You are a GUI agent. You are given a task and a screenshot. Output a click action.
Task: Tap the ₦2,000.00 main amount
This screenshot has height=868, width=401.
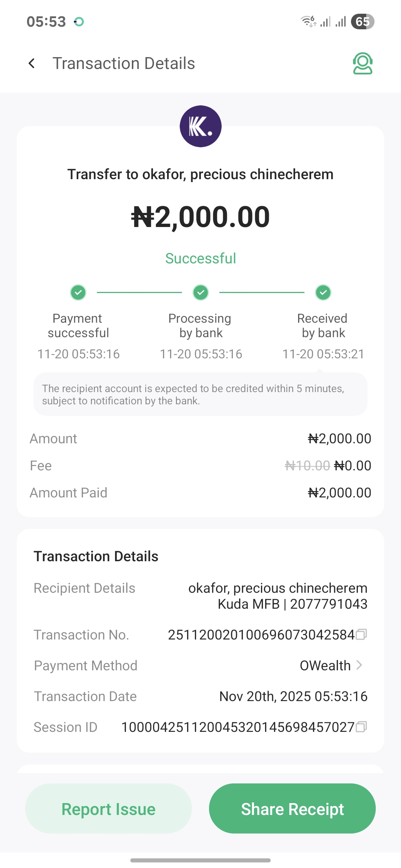pos(200,217)
